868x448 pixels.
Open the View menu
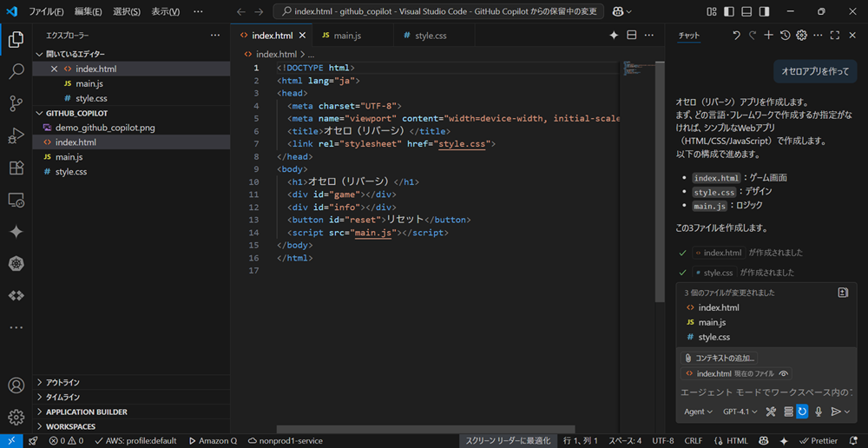165,11
